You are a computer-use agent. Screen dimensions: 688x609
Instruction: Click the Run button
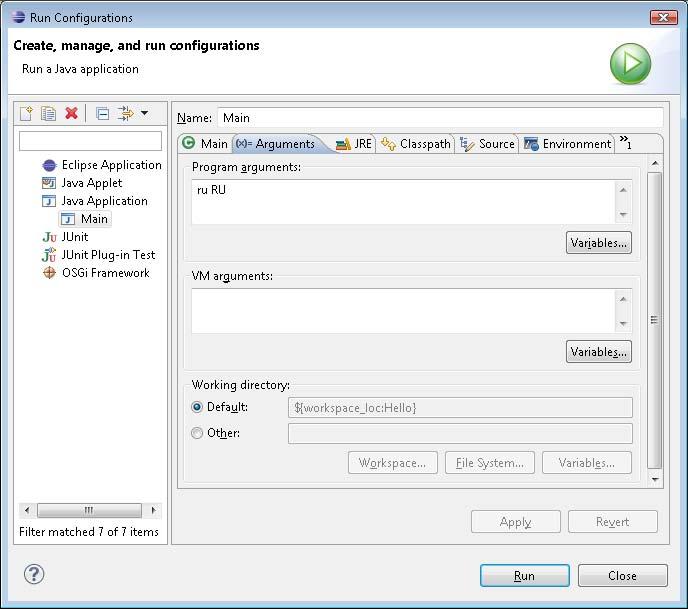525,576
